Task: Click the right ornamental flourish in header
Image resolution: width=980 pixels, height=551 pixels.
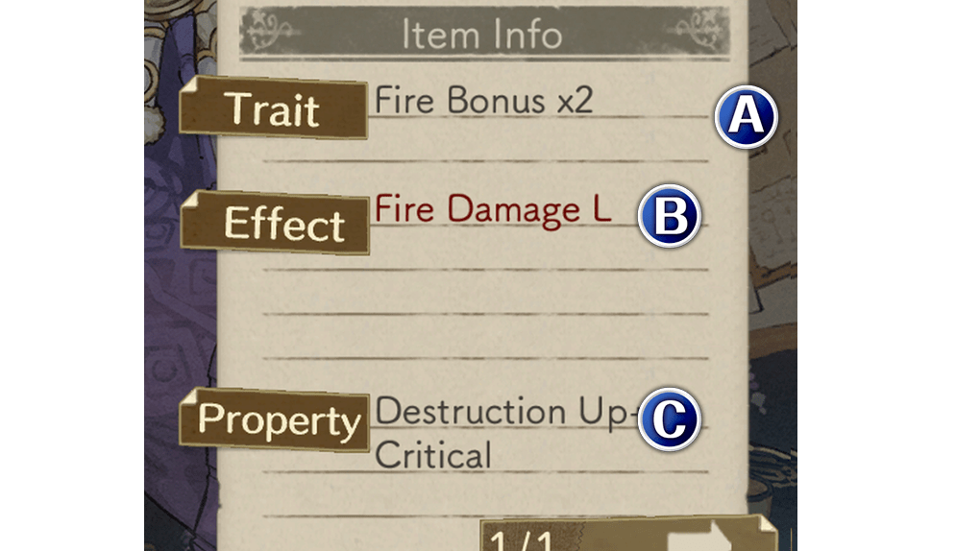Action: pos(701,31)
